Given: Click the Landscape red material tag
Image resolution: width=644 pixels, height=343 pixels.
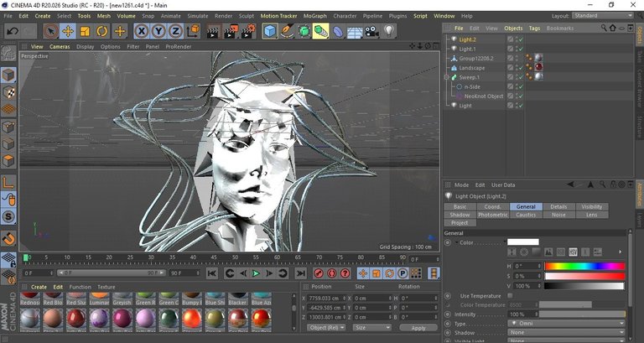Looking at the screenshot, I should 538,67.
